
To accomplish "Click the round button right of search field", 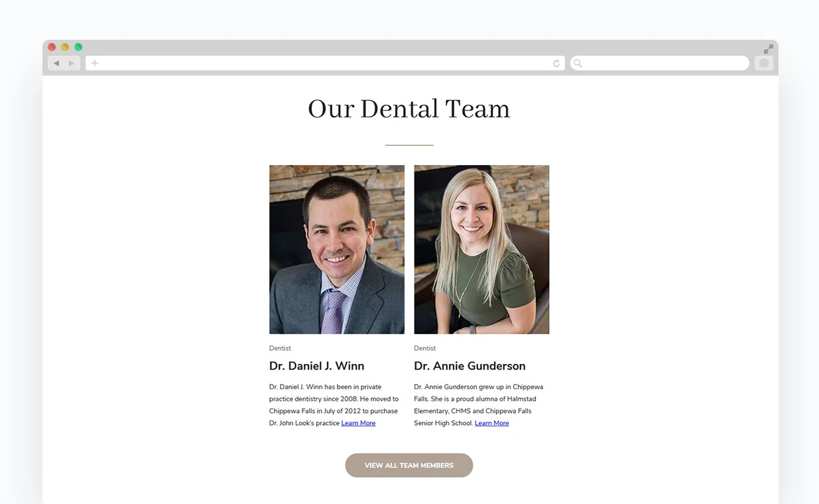I will tap(764, 63).
